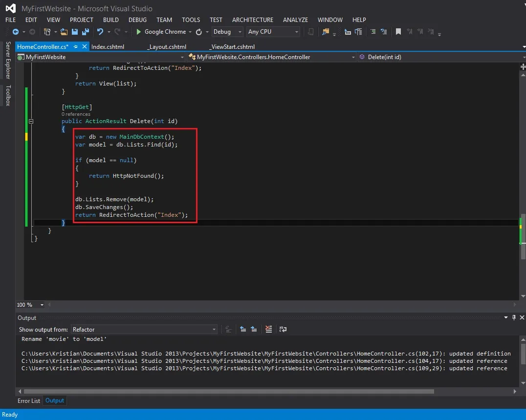Click the Open File folder icon
Viewport: 526px width, 420px height.
click(x=64, y=32)
